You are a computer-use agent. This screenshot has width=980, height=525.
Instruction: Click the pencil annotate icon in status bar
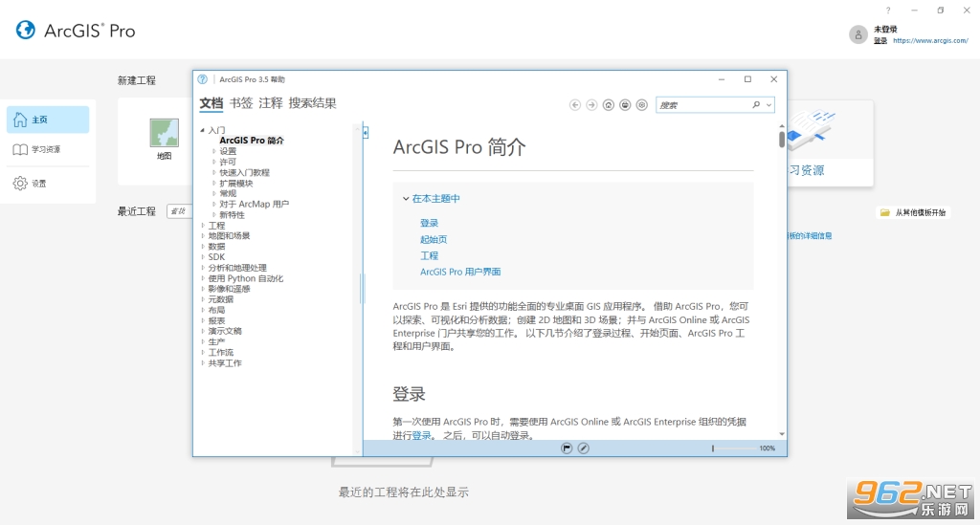click(583, 448)
